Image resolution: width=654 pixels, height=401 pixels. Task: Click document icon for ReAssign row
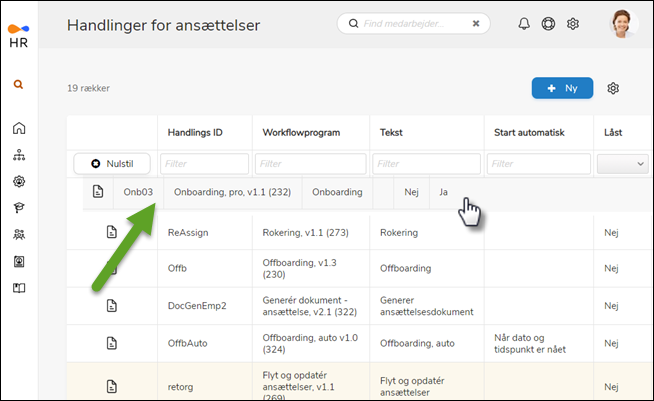tap(113, 232)
